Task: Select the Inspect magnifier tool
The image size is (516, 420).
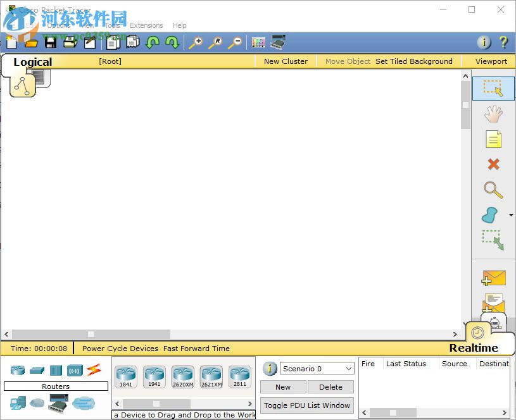Action: tap(493, 190)
